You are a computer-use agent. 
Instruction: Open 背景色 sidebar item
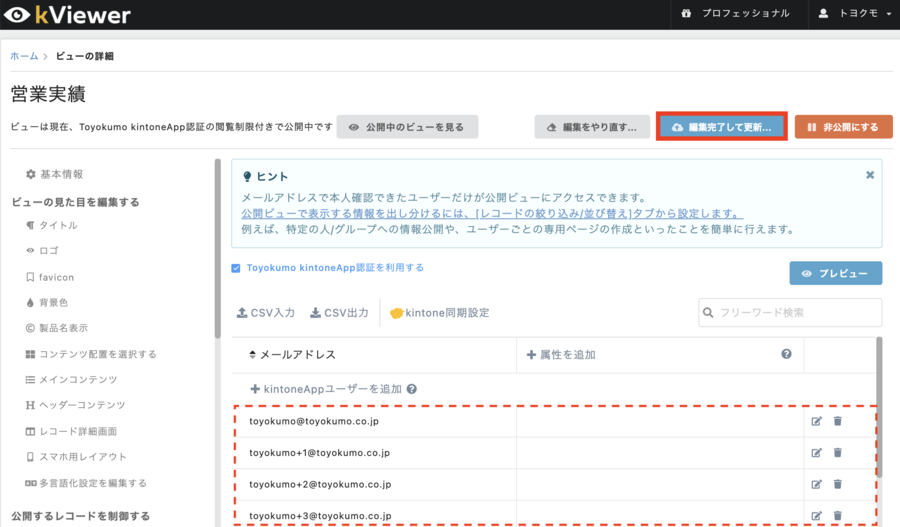tap(47, 303)
